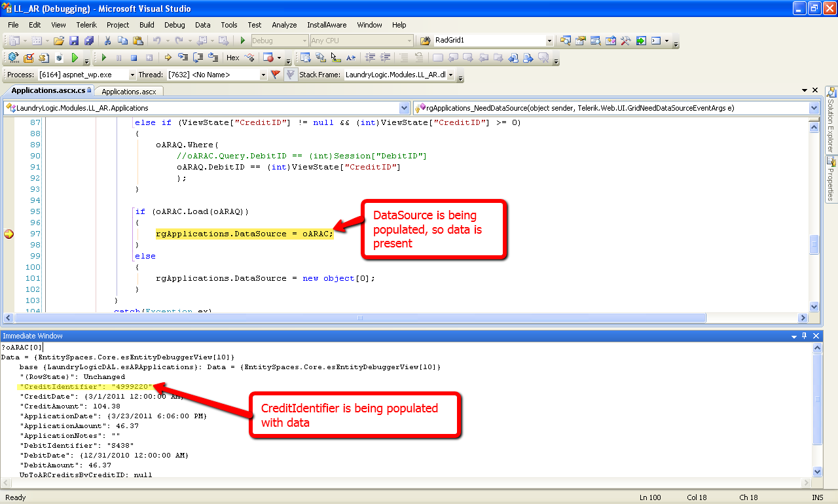
Task: Click 'Ln 100' in status bar
Action: 650,497
